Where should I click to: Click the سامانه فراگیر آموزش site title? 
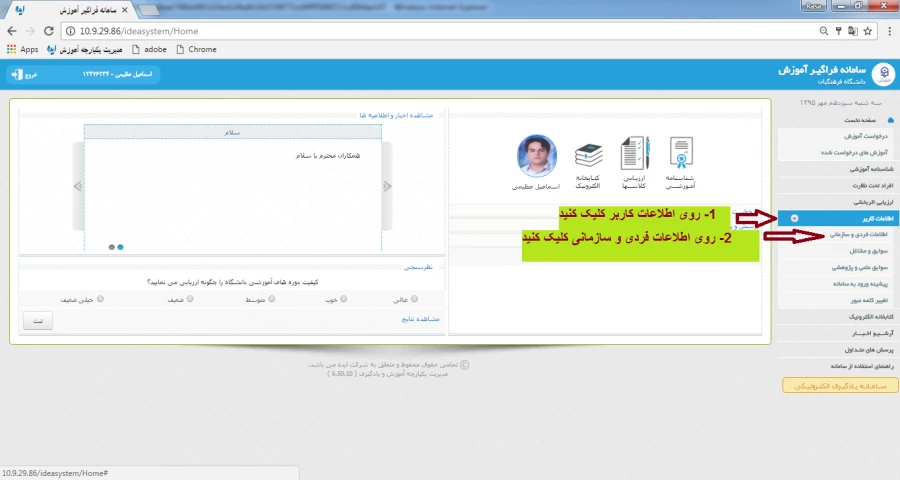pyautogui.click(x=821, y=69)
